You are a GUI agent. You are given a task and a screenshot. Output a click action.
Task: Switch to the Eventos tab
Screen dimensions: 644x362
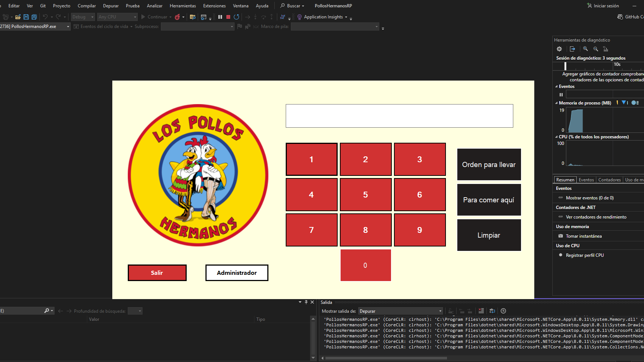click(586, 180)
